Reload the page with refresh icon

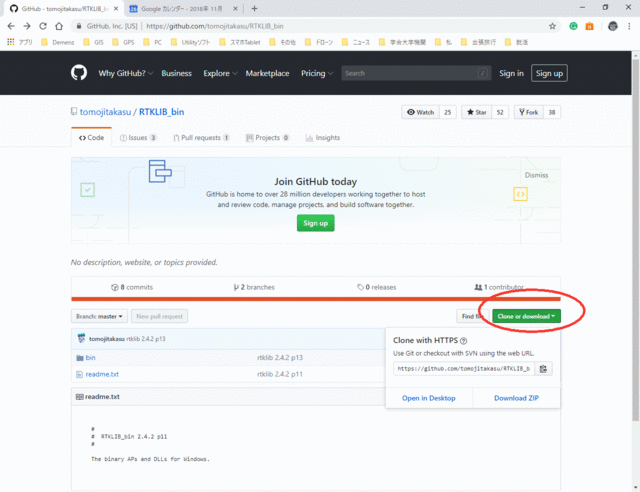tap(43, 26)
